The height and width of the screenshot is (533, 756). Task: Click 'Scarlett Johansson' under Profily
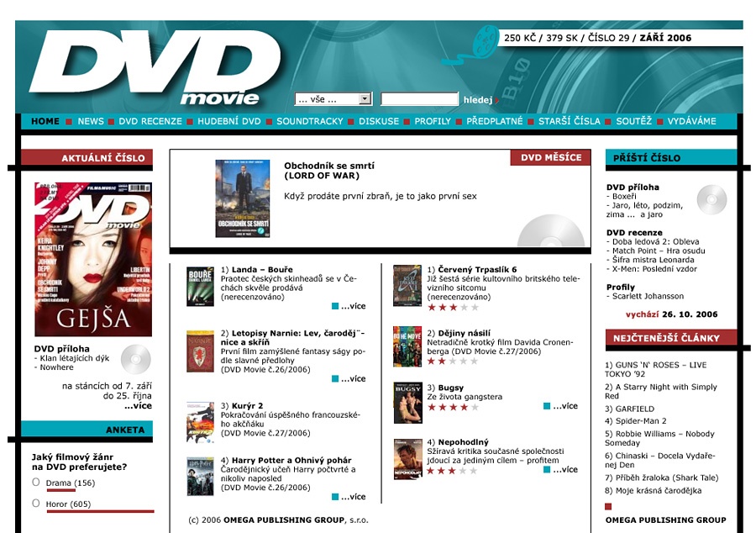point(648,296)
